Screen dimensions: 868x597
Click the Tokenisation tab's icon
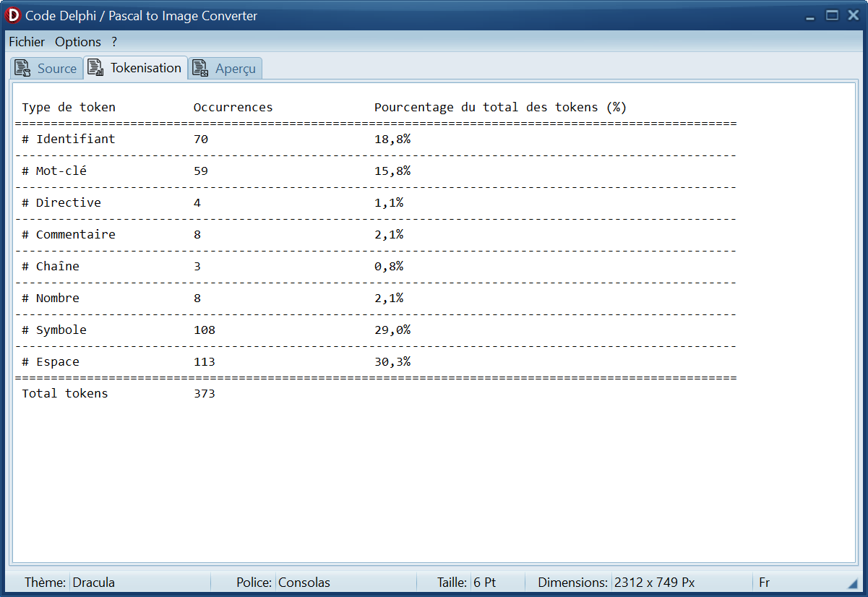click(x=95, y=68)
